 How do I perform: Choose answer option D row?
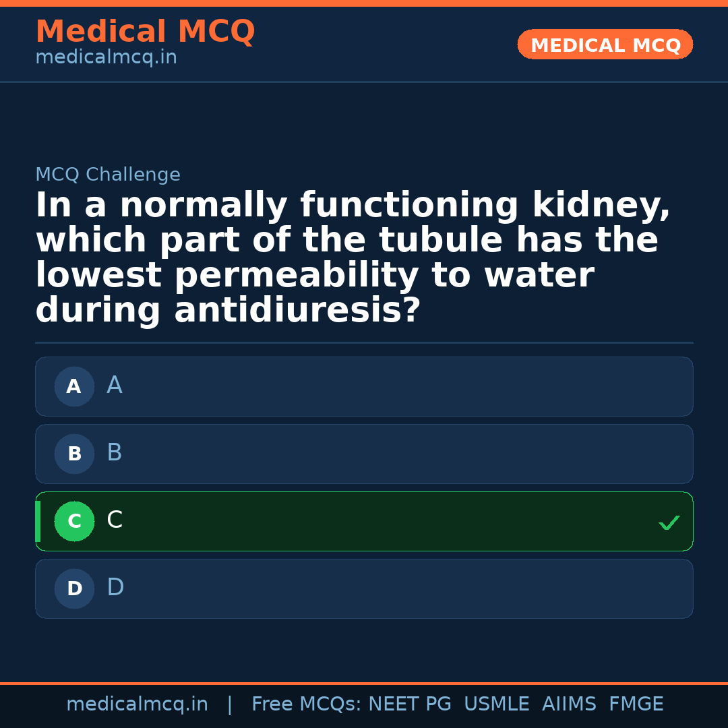pyautogui.click(x=364, y=589)
